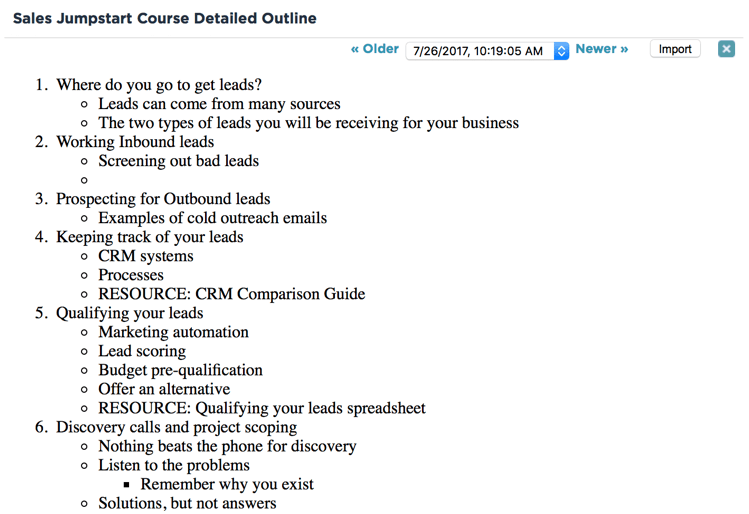
Task: Go to the Newer revision
Action: tap(601, 49)
